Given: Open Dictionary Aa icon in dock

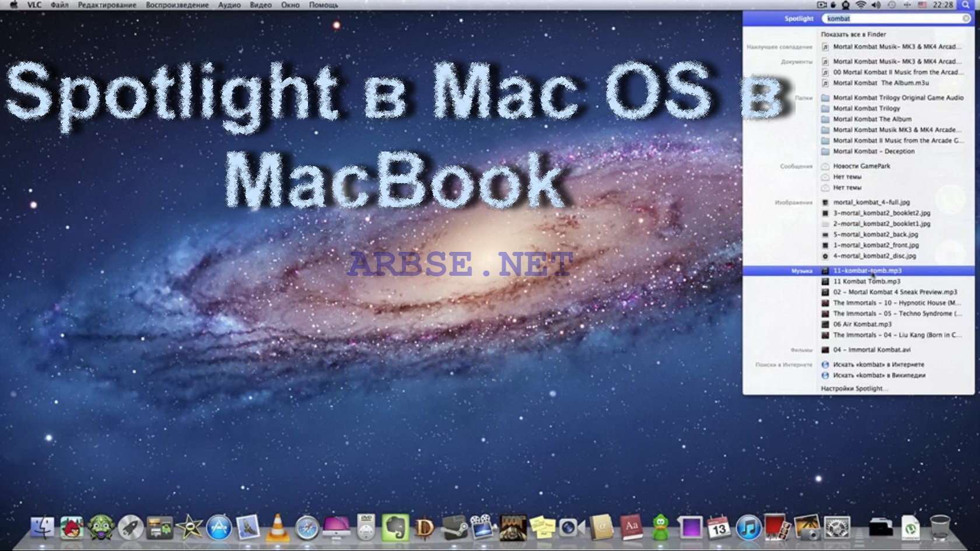Looking at the screenshot, I should pos(631,528).
